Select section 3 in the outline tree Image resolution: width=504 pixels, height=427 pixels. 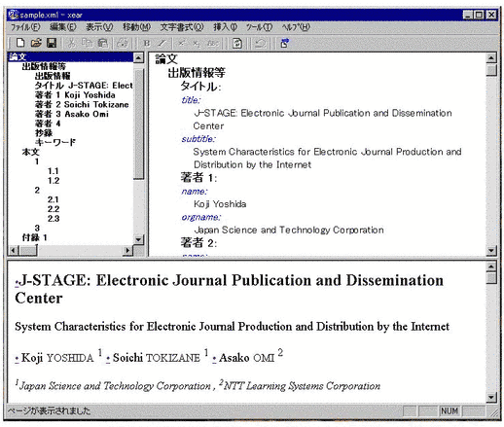click(x=37, y=228)
